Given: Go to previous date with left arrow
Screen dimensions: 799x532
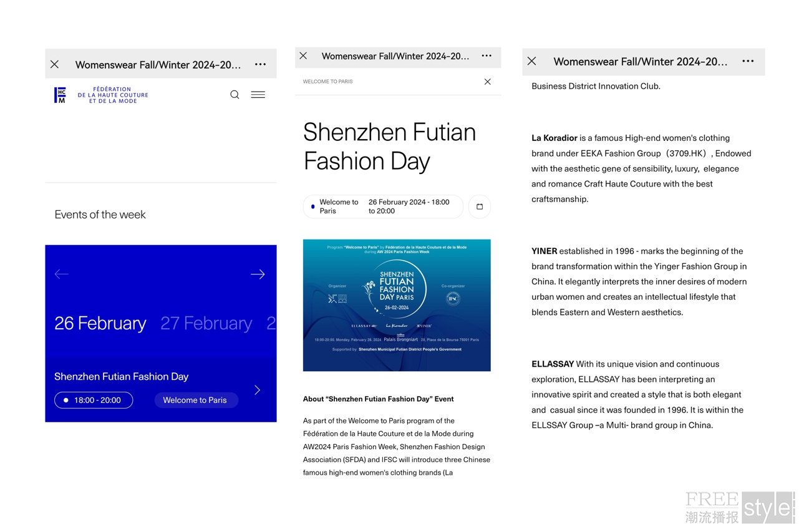Looking at the screenshot, I should pos(61,274).
